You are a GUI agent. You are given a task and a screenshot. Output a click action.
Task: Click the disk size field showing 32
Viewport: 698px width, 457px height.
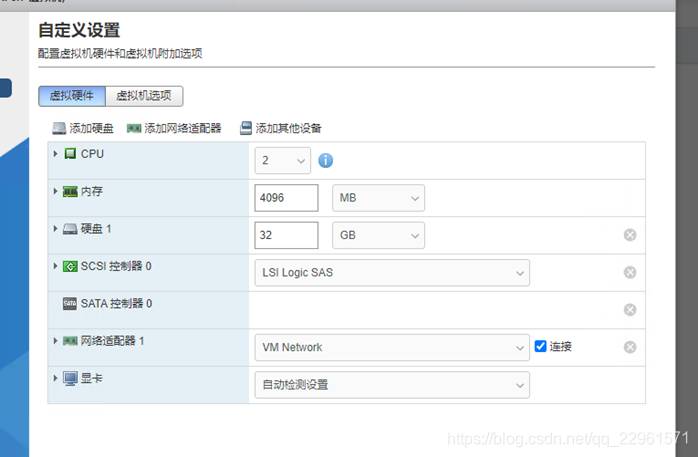286,235
